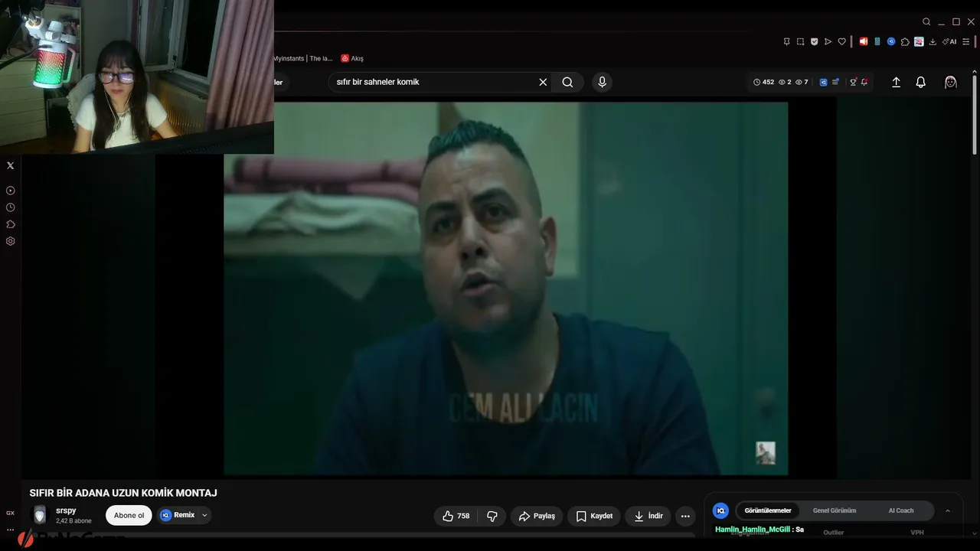Click the YouTube search magnifier button
This screenshot has height=551, width=980.
(x=567, y=82)
